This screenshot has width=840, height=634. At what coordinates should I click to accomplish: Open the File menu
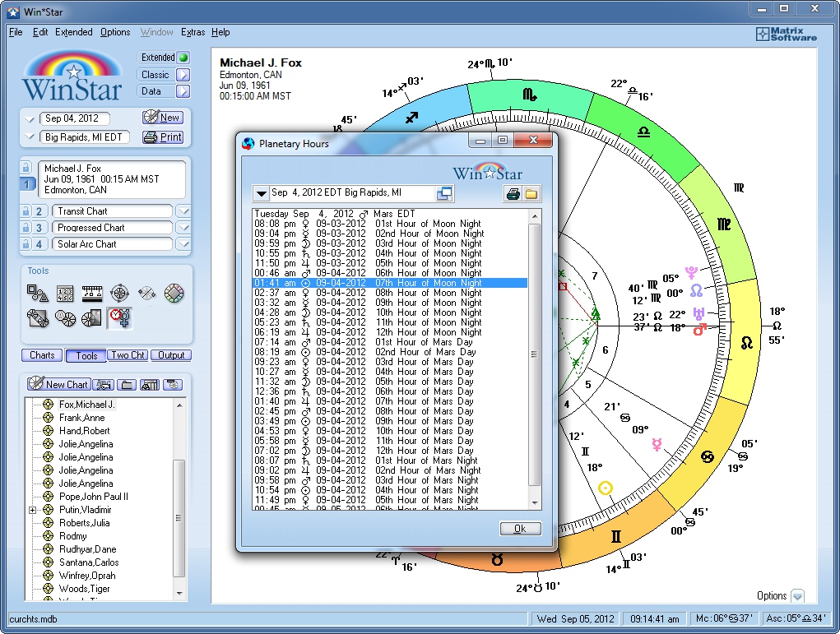tap(16, 32)
